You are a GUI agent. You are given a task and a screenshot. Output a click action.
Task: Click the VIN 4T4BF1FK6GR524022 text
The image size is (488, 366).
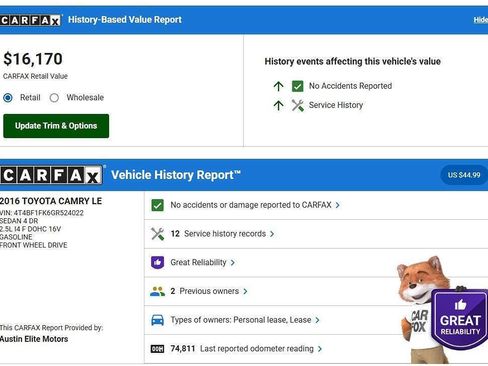tap(42, 213)
